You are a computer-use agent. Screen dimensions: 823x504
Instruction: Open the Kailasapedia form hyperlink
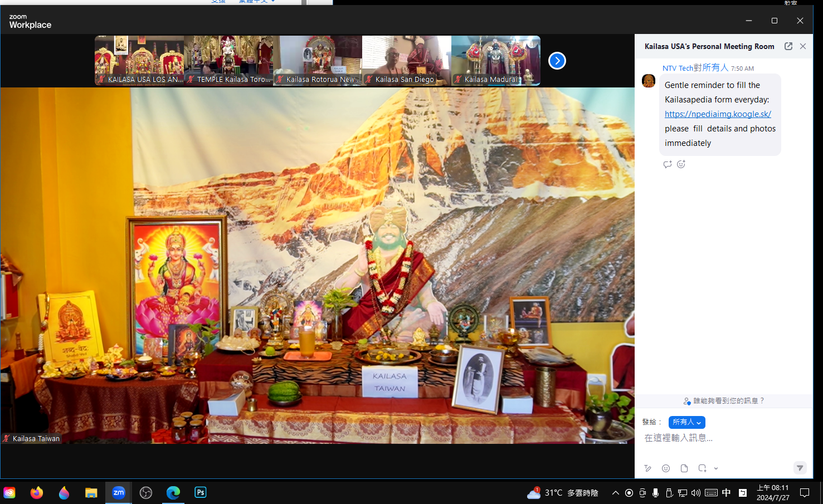coord(718,114)
